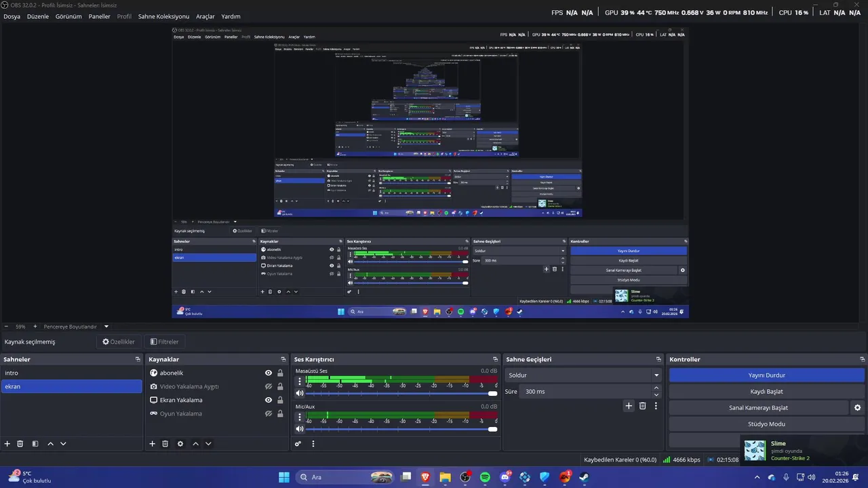The image size is (868, 488).
Task: Show the Oyun Yakalama source
Action: (269, 413)
